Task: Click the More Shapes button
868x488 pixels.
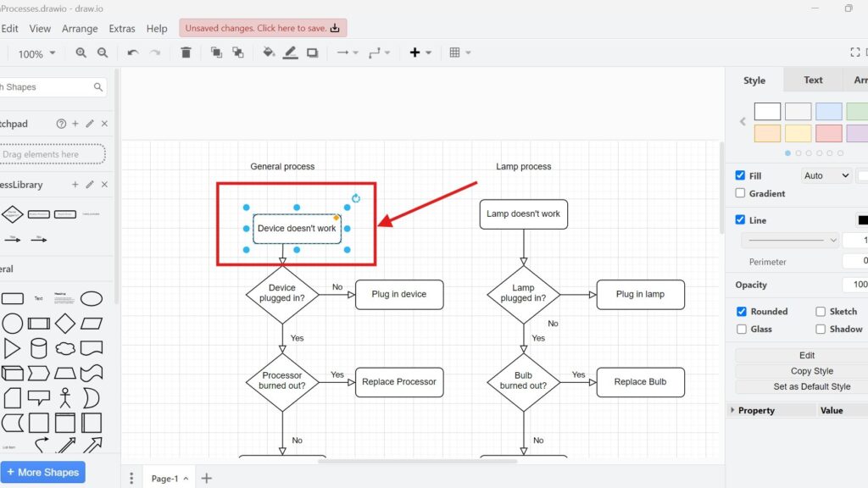Action: (43, 472)
